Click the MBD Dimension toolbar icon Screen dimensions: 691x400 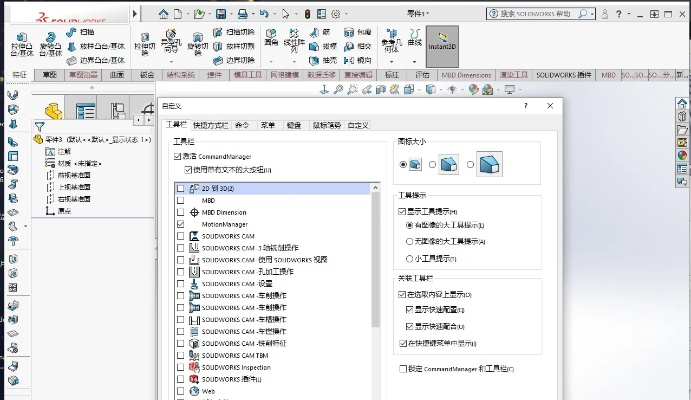tap(193, 213)
